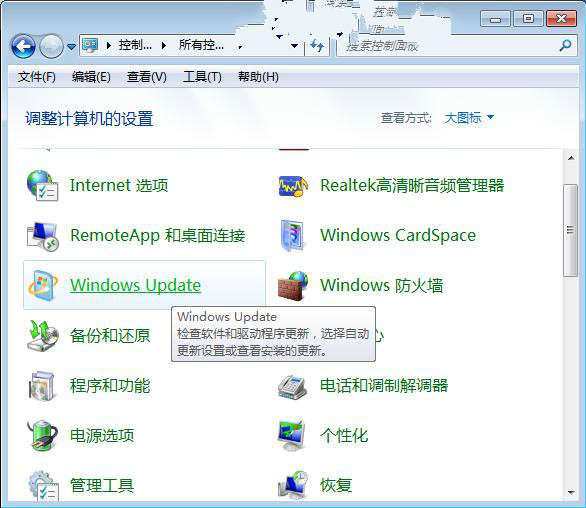Click the Windows CardSpace icon
586x508 pixels.
pyautogui.click(x=292, y=235)
